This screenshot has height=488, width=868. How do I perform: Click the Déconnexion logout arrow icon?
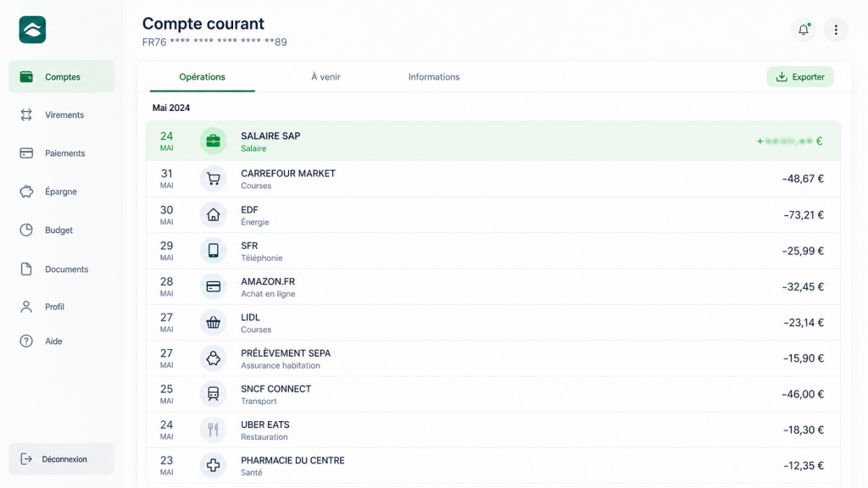point(26,458)
